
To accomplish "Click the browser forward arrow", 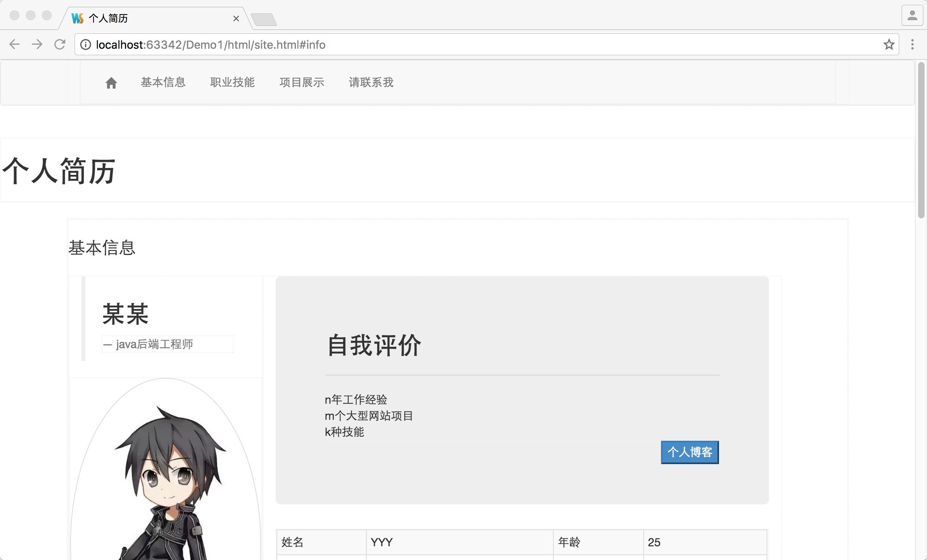I will [x=37, y=44].
